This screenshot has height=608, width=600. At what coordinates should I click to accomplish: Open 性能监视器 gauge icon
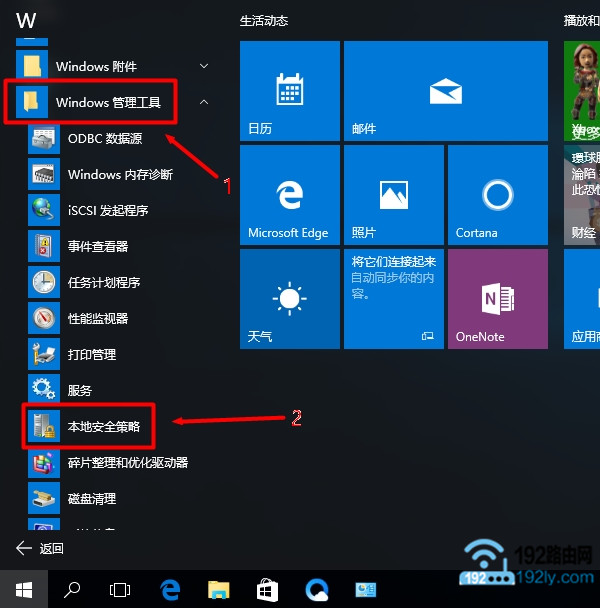pos(44,318)
